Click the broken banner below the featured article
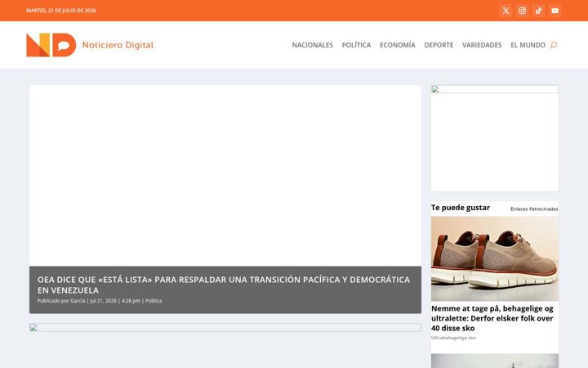The image size is (588, 368). coord(225,327)
